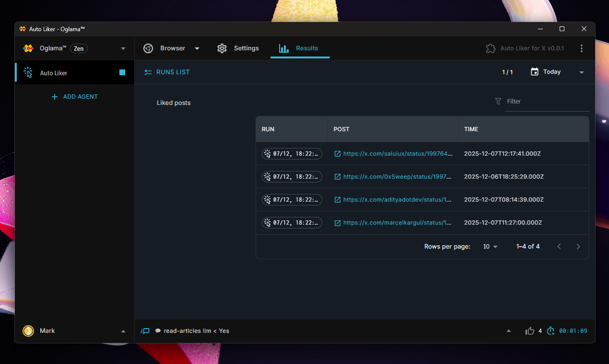Open the Browser dropdown arrow
This screenshot has height=364, width=609.
(x=197, y=48)
